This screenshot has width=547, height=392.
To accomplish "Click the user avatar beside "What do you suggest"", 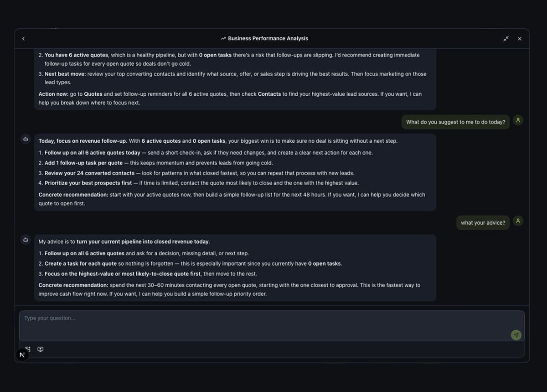I will pyautogui.click(x=518, y=120).
